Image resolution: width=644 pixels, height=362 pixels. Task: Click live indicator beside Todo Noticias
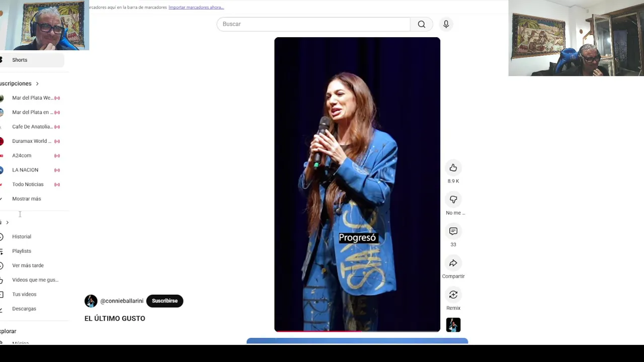57,185
